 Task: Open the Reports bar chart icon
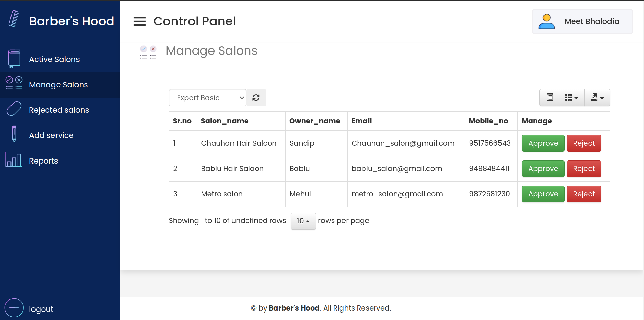(13, 159)
